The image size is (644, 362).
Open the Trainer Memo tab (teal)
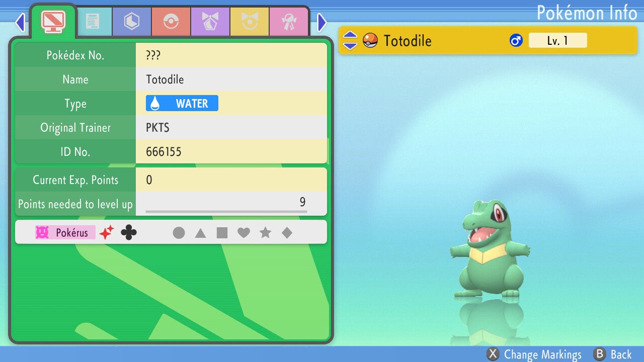coord(93,22)
